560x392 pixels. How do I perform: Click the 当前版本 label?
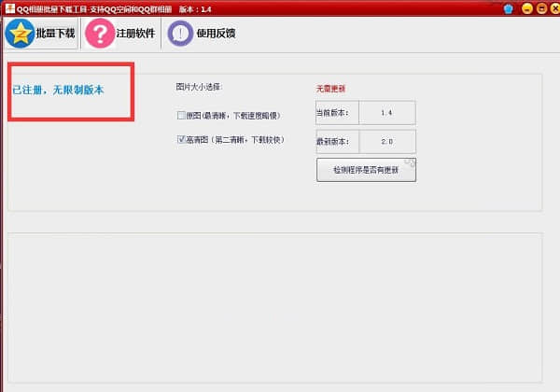click(x=332, y=113)
